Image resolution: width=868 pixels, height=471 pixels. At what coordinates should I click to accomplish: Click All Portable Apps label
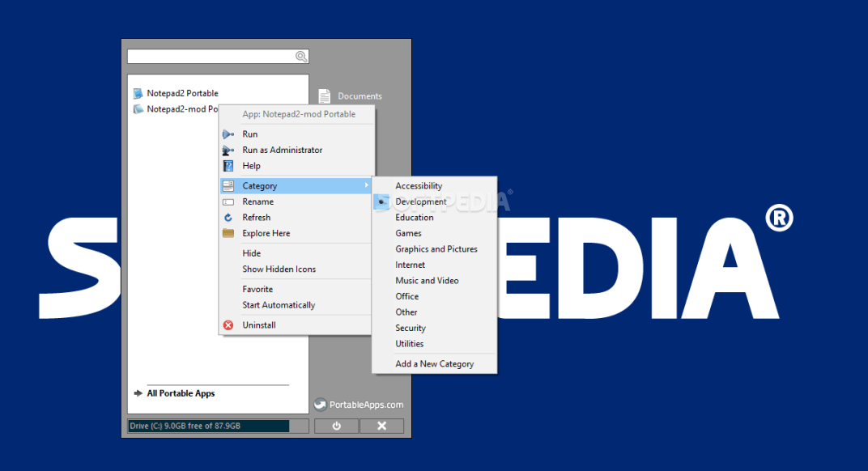181,393
